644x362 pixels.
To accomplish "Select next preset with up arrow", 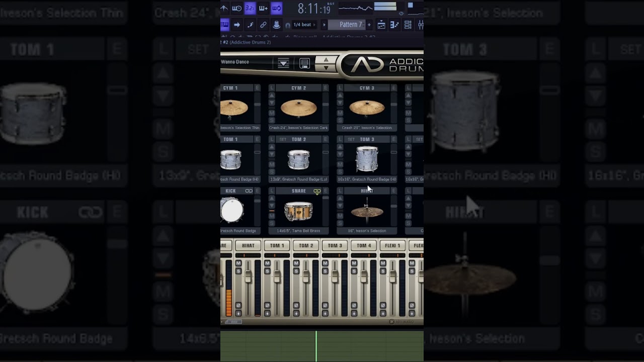I will click(326, 60).
